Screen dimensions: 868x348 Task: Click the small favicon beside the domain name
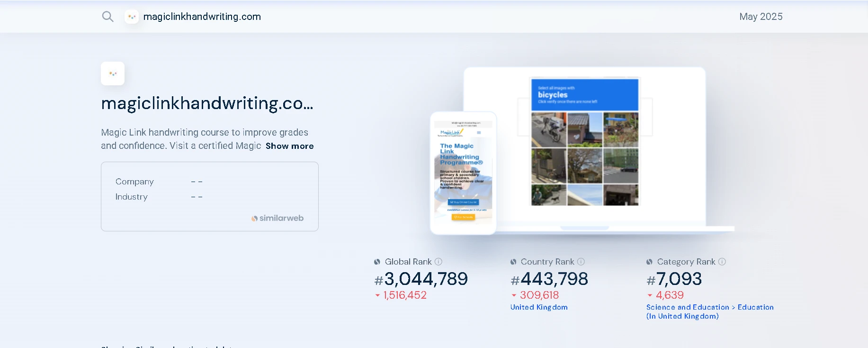(x=132, y=17)
